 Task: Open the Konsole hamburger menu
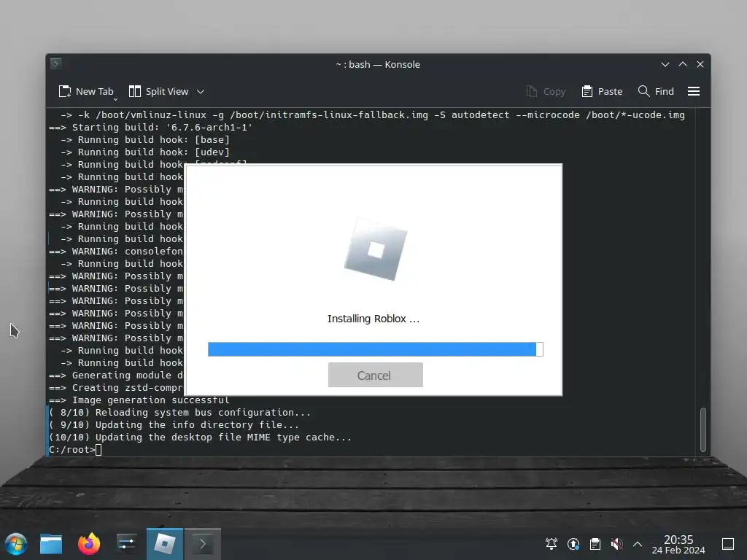(x=694, y=91)
